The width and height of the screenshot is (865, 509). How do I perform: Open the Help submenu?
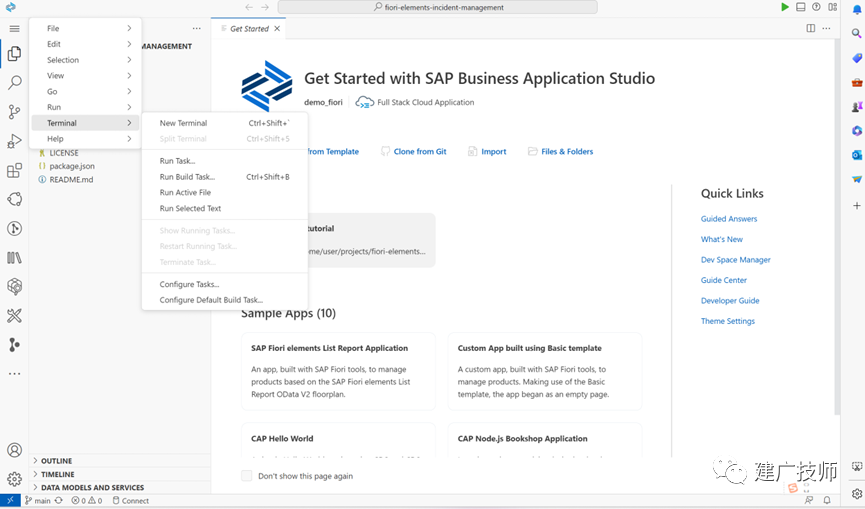click(86, 139)
